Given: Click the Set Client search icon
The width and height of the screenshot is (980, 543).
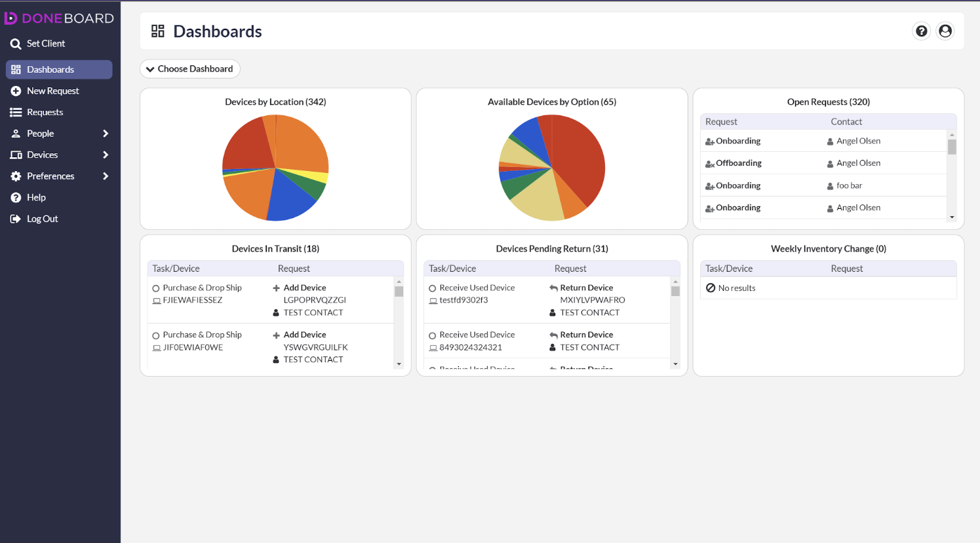Looking at the screenshot, I should pos(16,44).
